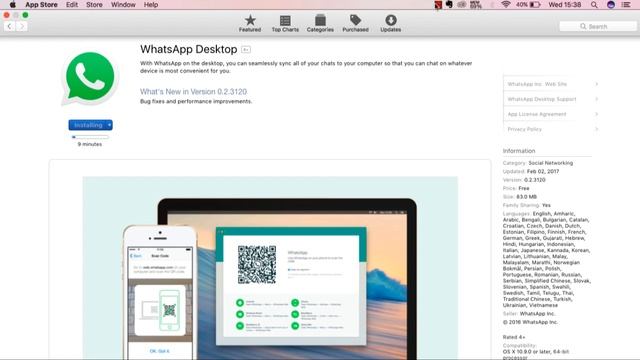Screen dimensions: 640x360
Task: Go forward with the right arrow
Action: pos(22,26)
